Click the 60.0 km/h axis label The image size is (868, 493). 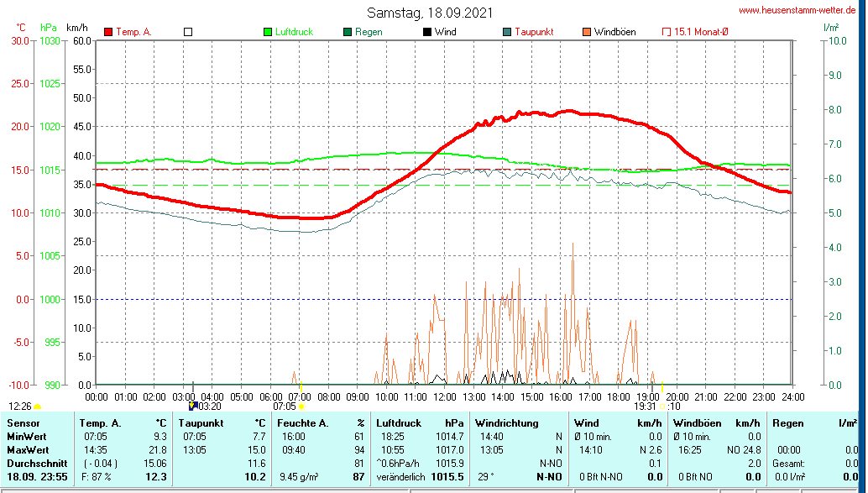82,40
